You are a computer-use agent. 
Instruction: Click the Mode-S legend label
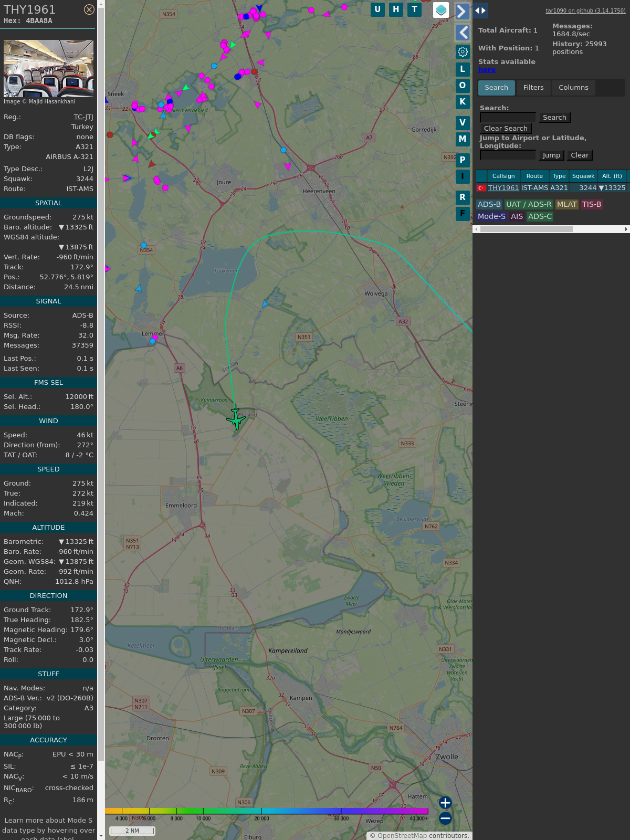(x=491, y=216)
